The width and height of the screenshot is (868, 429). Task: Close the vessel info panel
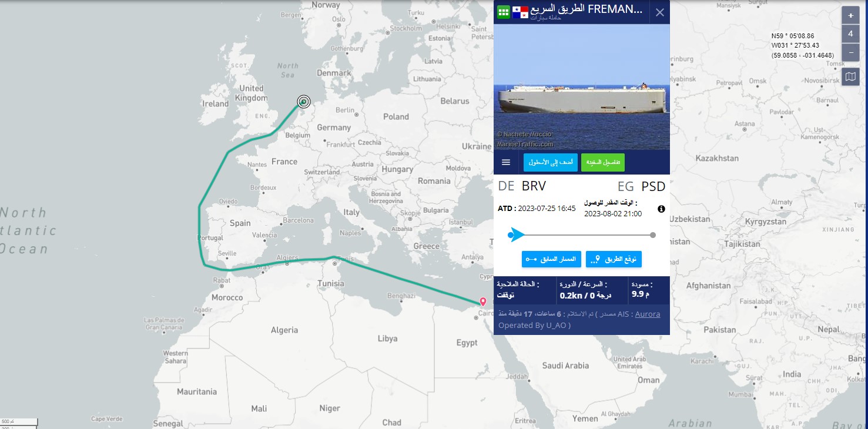point(659,12)
